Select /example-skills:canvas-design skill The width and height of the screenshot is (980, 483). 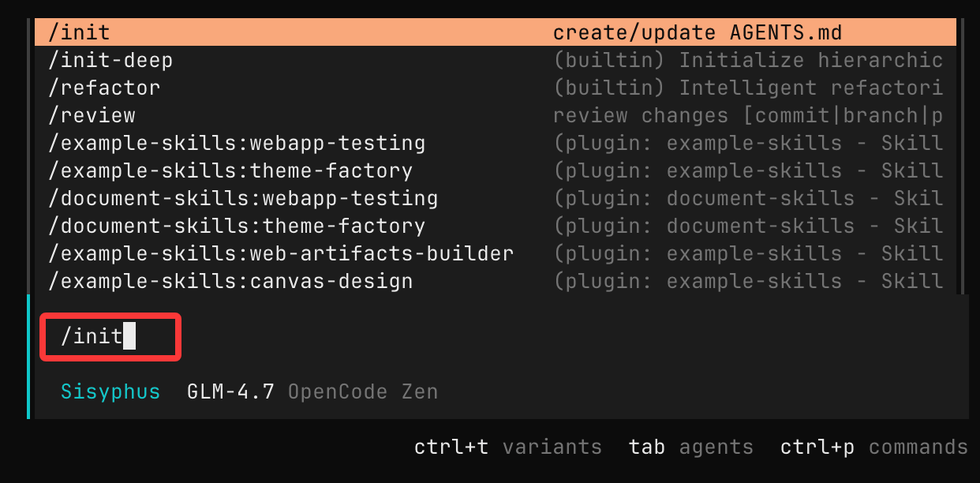point(230,281)
